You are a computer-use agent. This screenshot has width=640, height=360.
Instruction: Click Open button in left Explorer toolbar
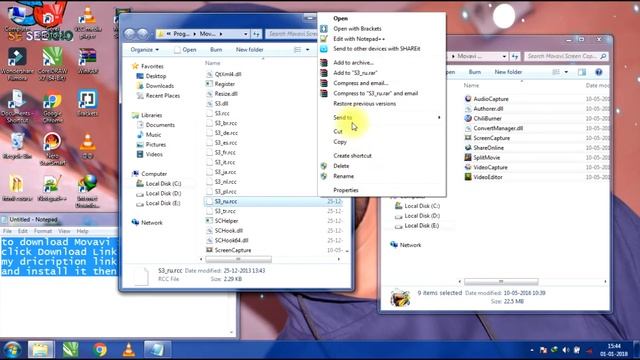click(x=185, y=49)
